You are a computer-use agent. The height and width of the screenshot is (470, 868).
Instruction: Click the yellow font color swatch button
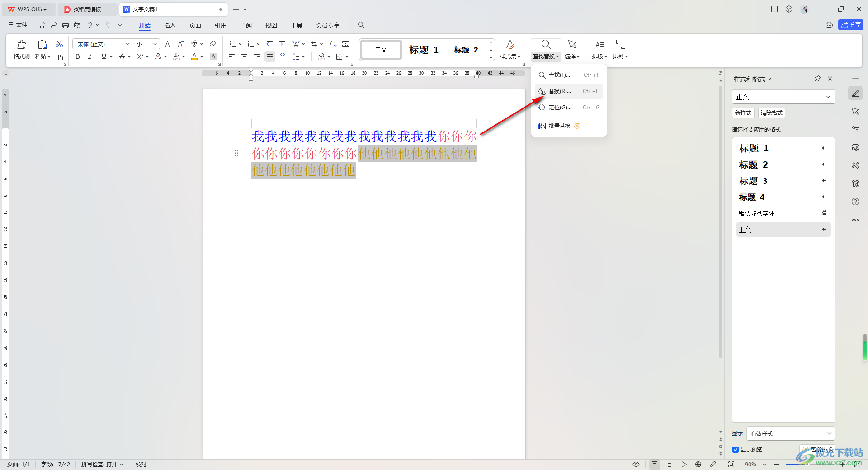coord(194,56)
